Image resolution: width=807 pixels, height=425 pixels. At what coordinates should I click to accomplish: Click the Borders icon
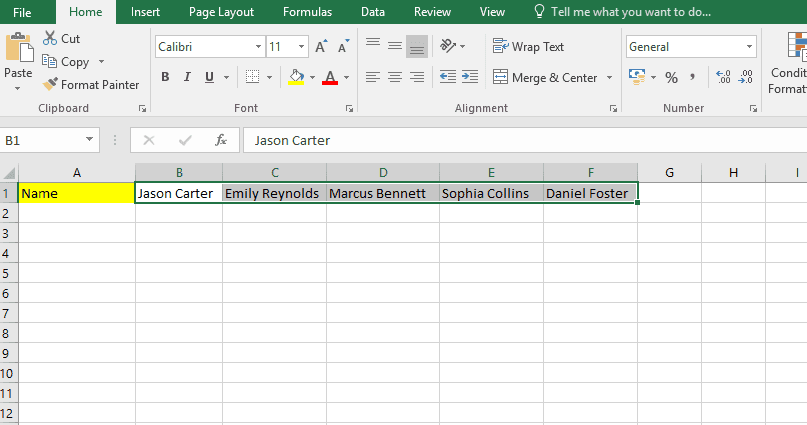(x=252, y=77)
